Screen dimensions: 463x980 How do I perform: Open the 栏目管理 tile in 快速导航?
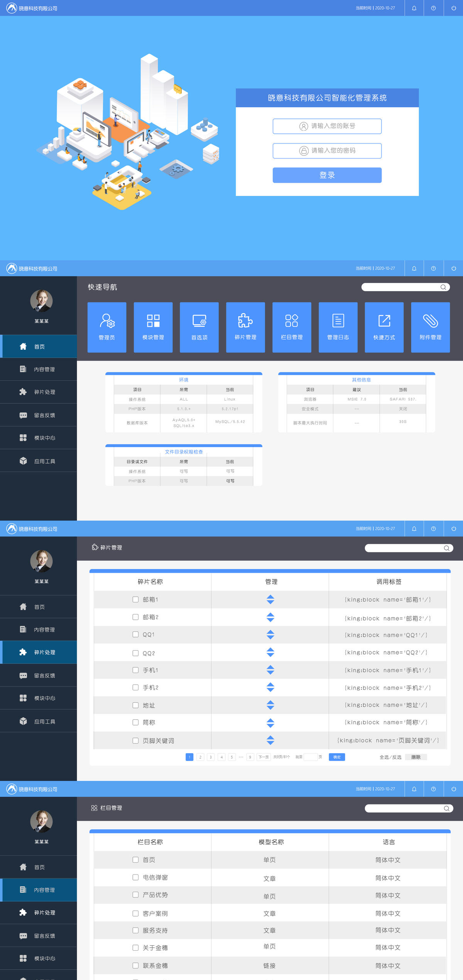[x=292, y=327]
